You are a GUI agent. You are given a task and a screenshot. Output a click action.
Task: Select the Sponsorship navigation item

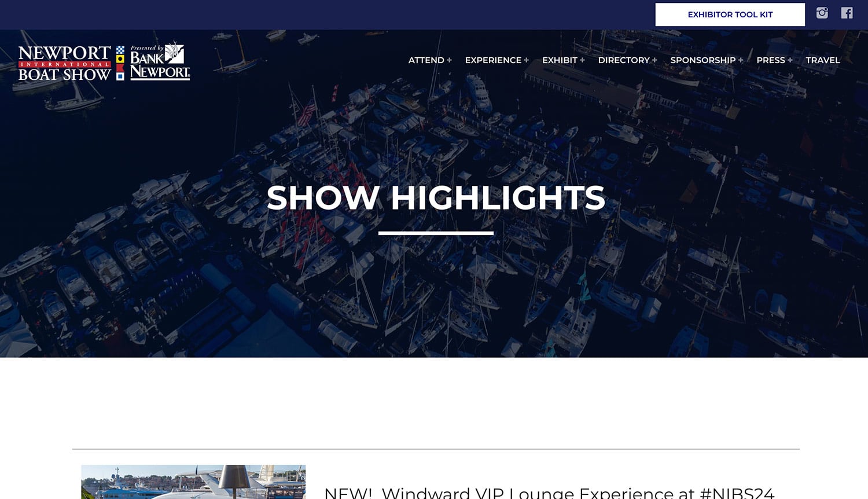(703, 60)
